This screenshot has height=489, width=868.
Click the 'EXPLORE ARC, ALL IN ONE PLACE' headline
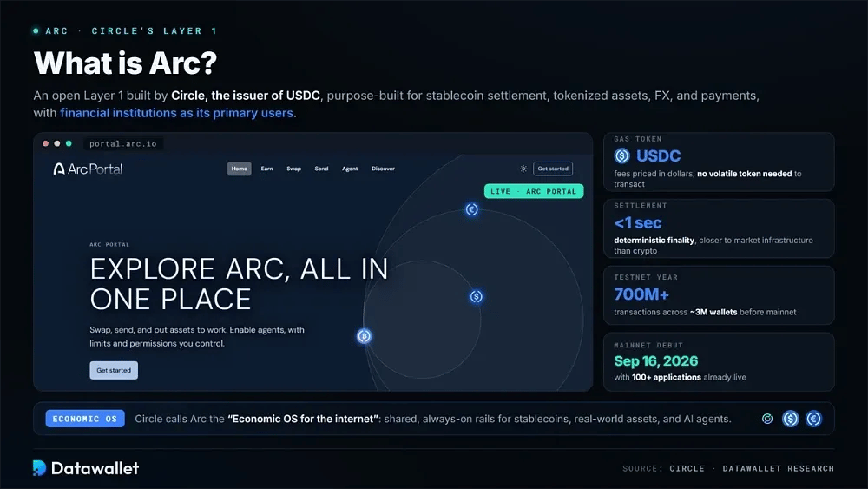click(240, 284)
